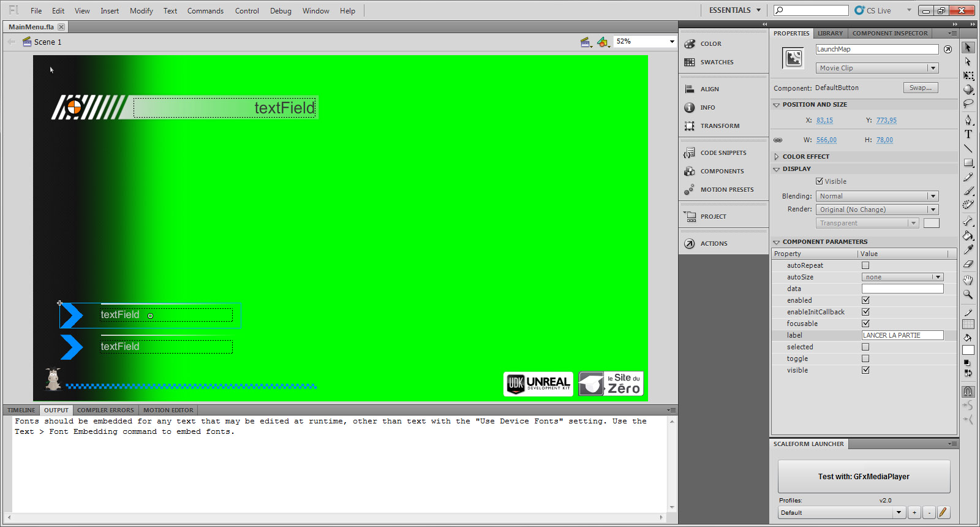Expand the Color Effect section
The width and height of the screenshot is (980, 527).
click(x=805, y=157)
